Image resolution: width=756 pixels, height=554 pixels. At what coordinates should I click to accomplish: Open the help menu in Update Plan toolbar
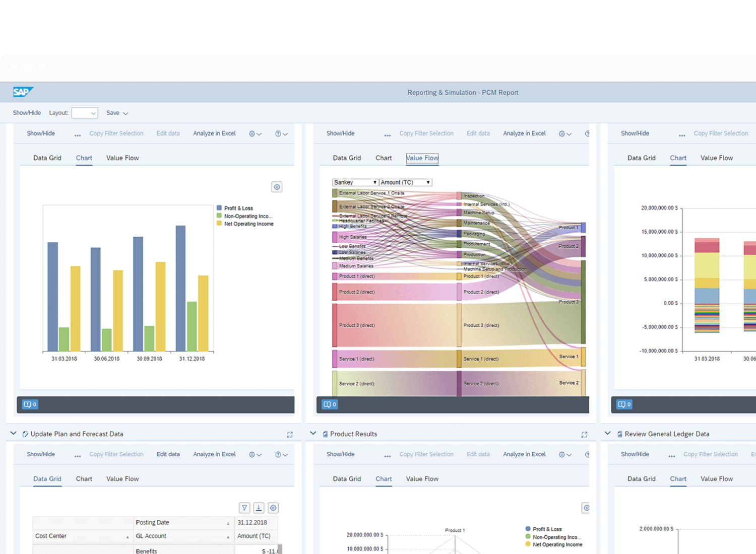(281, 455)
